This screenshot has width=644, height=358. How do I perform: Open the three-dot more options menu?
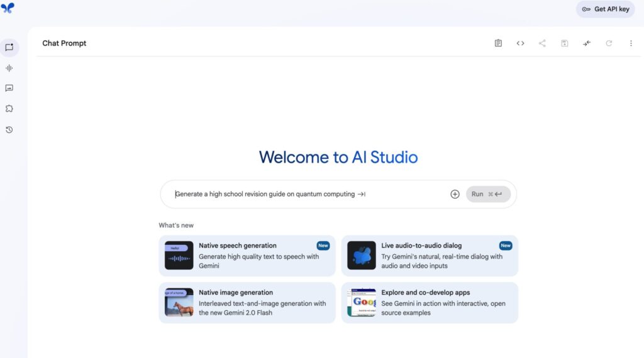point(631,43)
